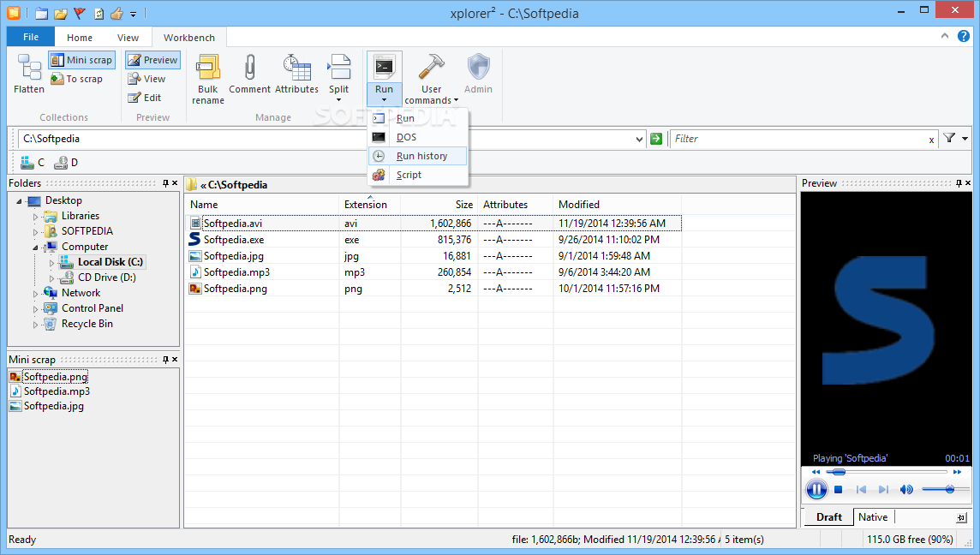
Task: Toggle the Mini scrap pane button
Action: pos(82,60)
